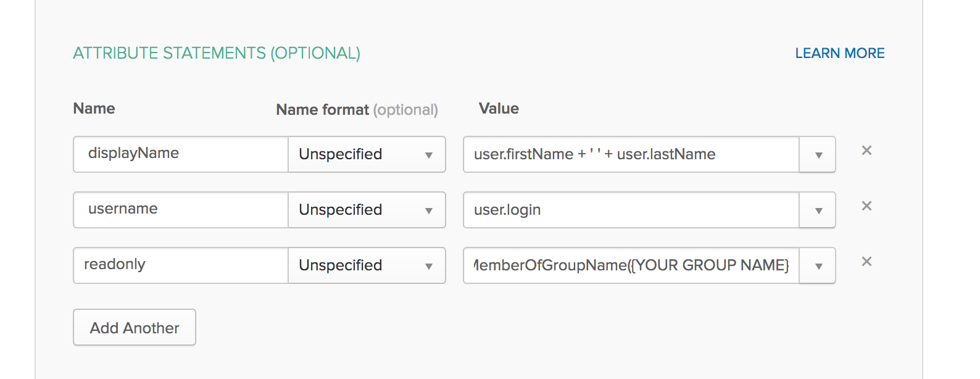Click the Attribute Statements (Optional) heading

[217, 54]
